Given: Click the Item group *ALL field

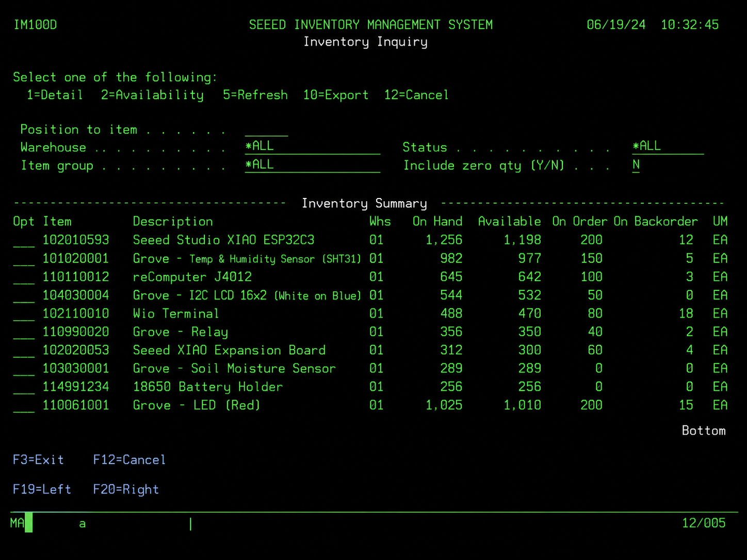Looking at the screenshot, I should point(312,166).
